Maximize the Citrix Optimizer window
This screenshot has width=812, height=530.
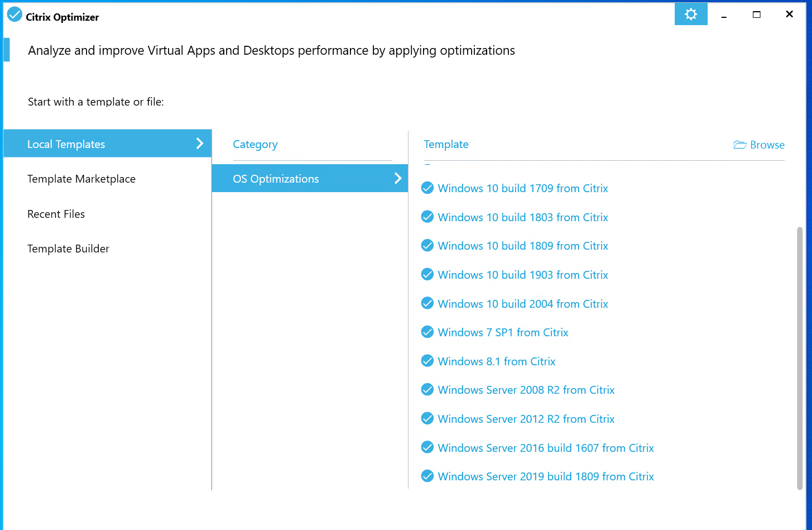[x=757, y=15]
